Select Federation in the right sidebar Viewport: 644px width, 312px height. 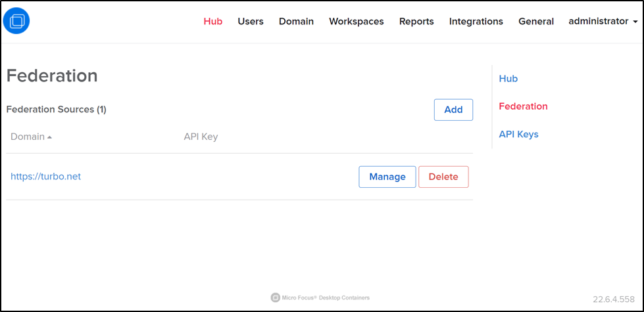tap(523, 106)
